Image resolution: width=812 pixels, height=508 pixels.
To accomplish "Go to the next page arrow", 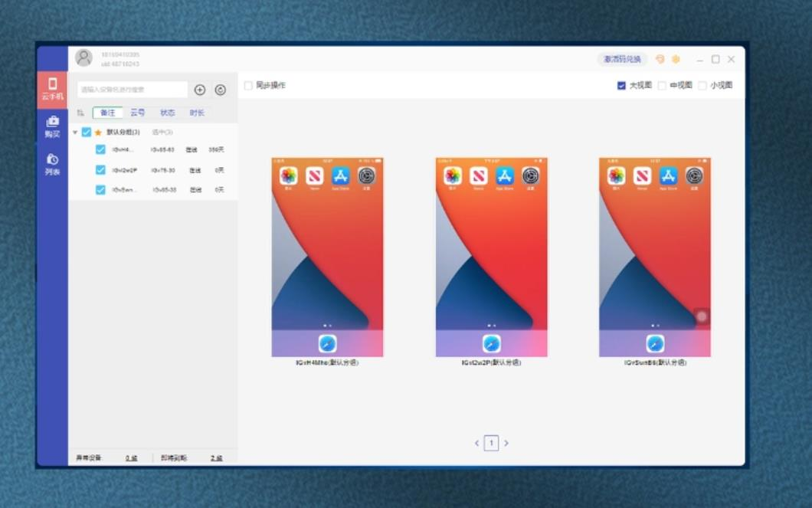I will pyautogui.click(x=506, y=444).
